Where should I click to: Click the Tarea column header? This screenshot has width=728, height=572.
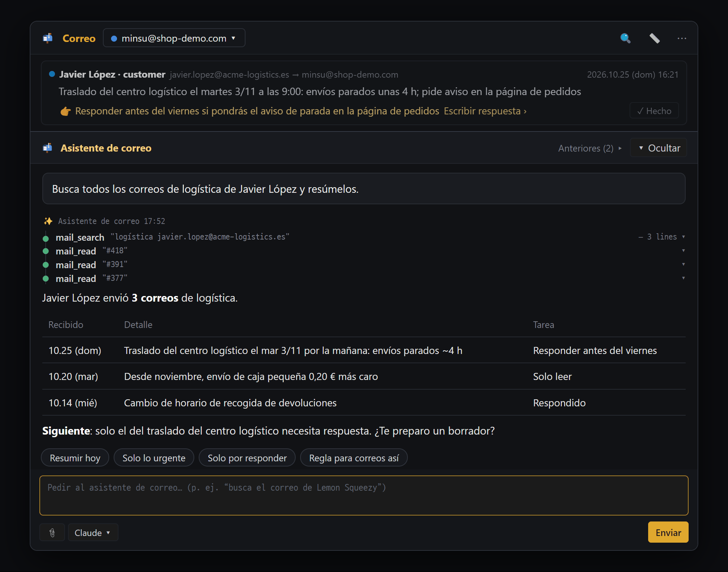coord(543,325)
